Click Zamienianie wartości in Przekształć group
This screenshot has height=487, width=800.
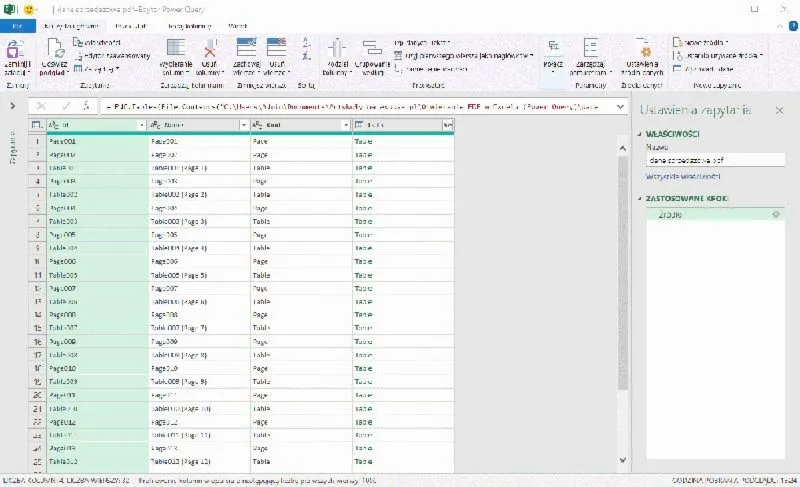tap(431, 68)
